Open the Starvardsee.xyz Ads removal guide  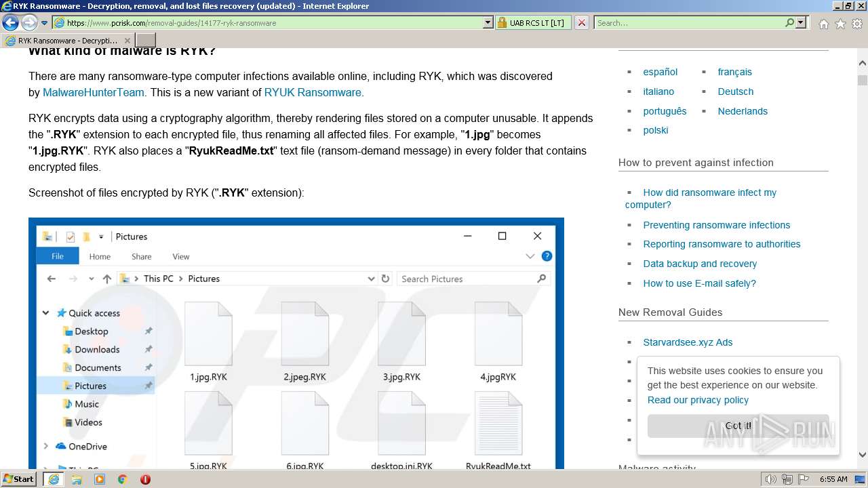tap(688, 342)
